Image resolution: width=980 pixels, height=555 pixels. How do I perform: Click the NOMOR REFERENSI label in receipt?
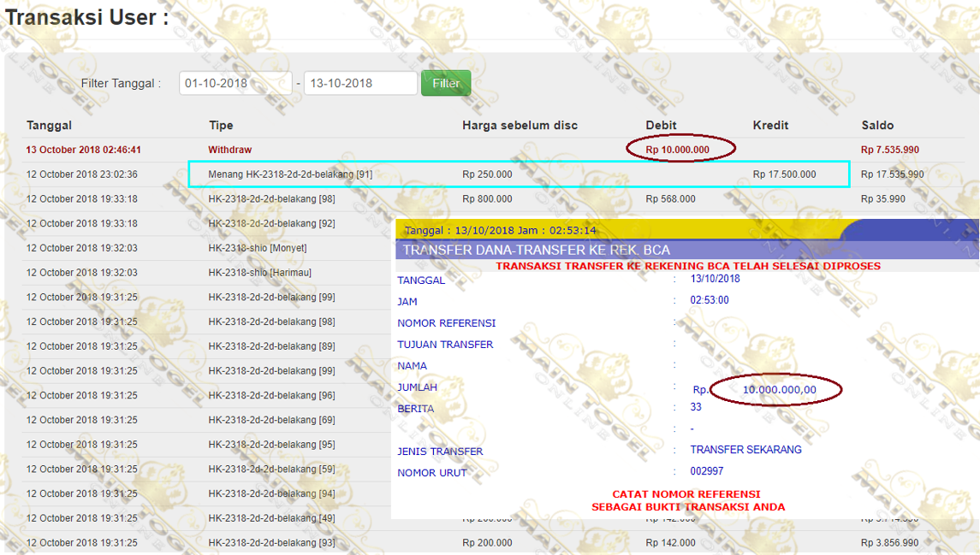pos(446,323)
